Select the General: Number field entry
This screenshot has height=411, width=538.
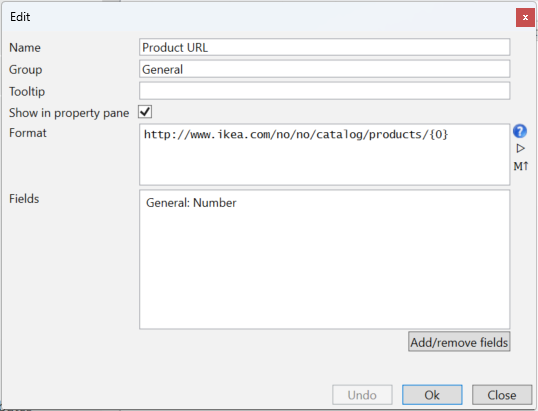[x=191, y=203]
